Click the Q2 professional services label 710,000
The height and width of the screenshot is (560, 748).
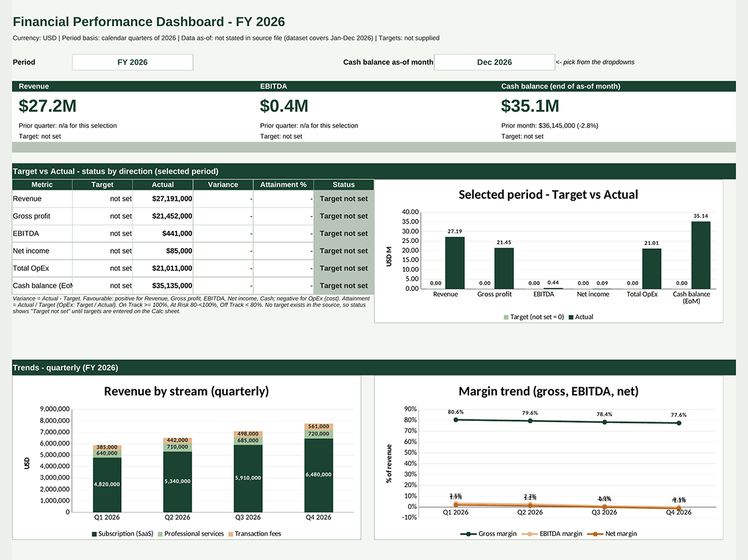[177, 447]
